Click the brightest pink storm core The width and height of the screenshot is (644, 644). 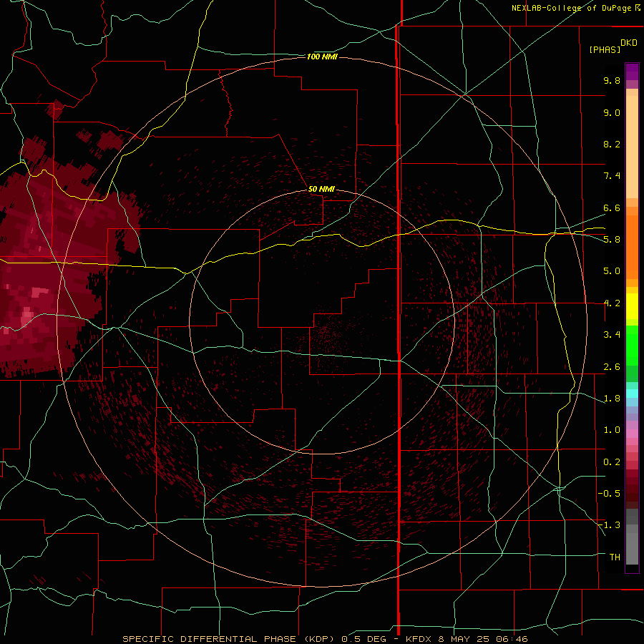[27, 313]
